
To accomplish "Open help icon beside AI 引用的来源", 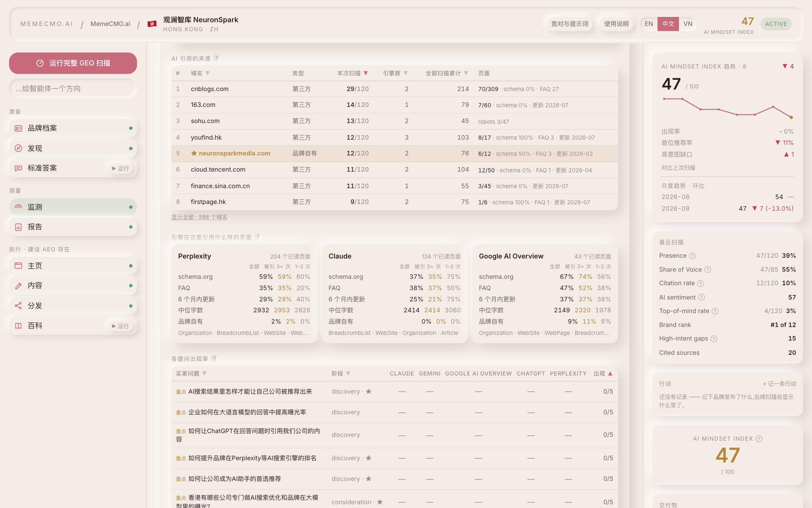I will (217, 58).
